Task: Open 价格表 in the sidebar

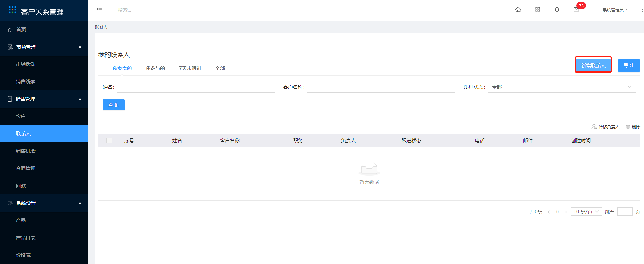Action: (x=44, y=255)
